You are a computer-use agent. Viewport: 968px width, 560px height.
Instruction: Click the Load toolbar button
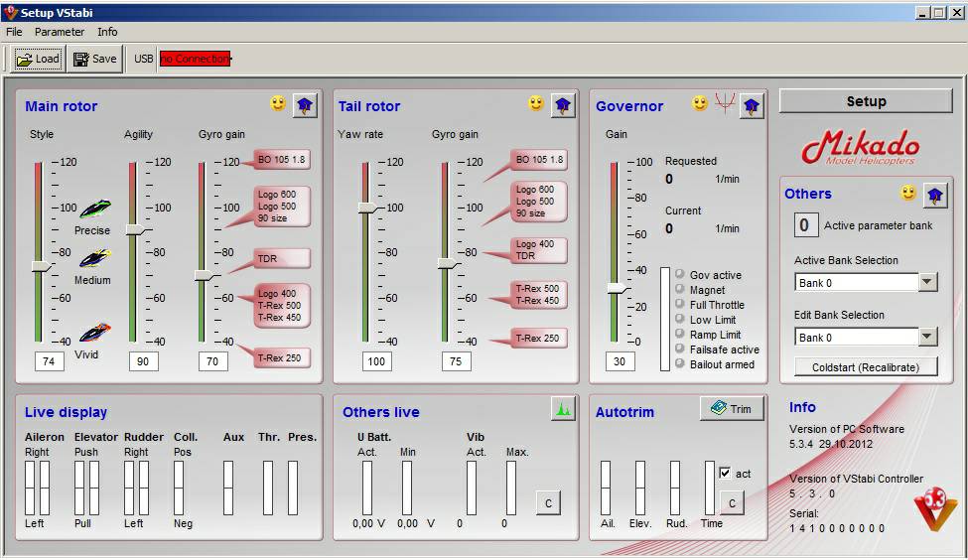coord(39,59)
